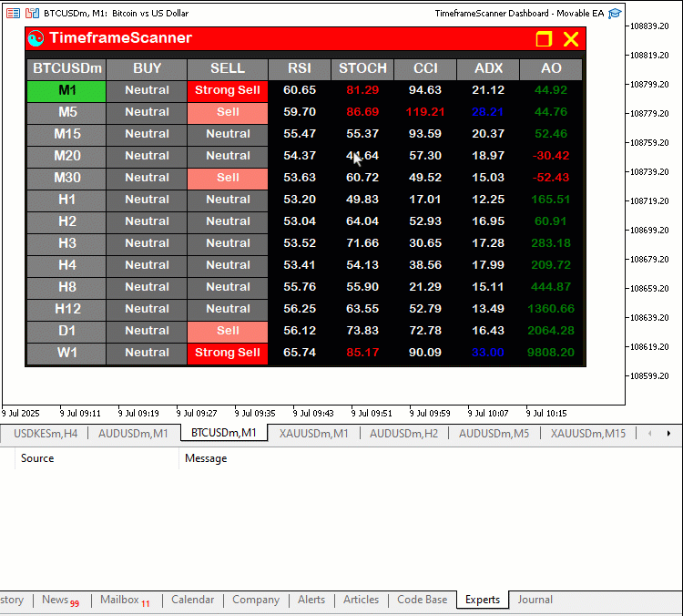Click the TimeframeScanner yin-yang logo icon
This screenshot has width=683, height=616.
36,38
